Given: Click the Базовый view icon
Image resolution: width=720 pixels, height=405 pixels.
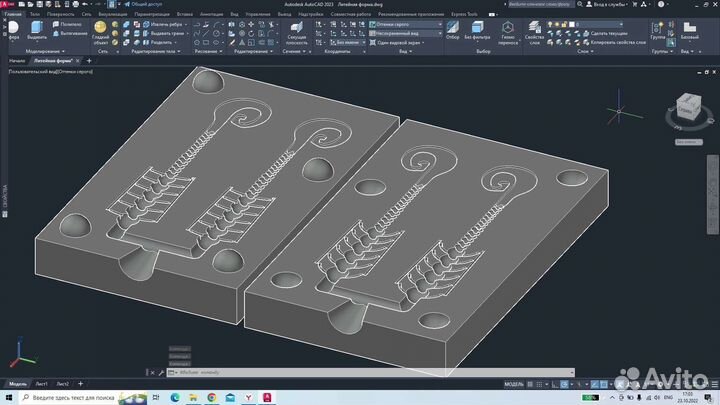Looking at the screenshot, I should [689, 30].
